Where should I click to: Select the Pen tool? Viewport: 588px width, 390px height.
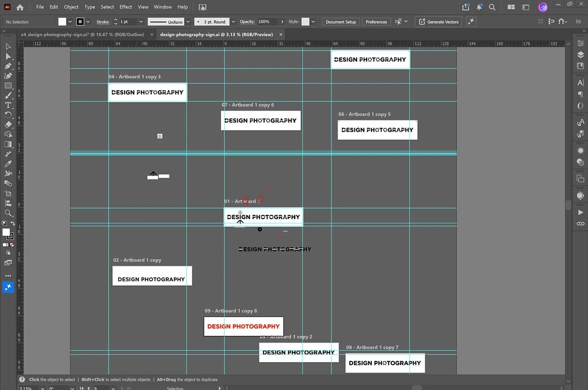pyautogui.click(x=8, y=66)
